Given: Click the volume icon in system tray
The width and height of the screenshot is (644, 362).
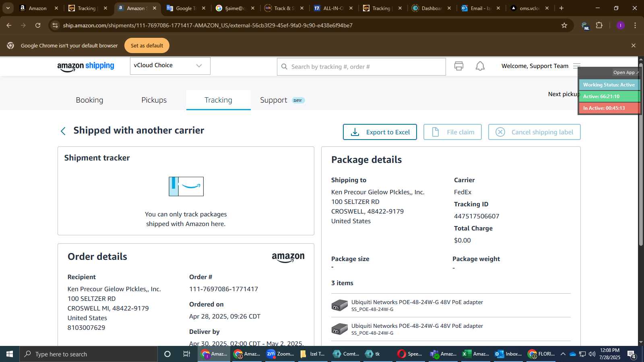Looking at the screenshot, I should tap(592, 354).
